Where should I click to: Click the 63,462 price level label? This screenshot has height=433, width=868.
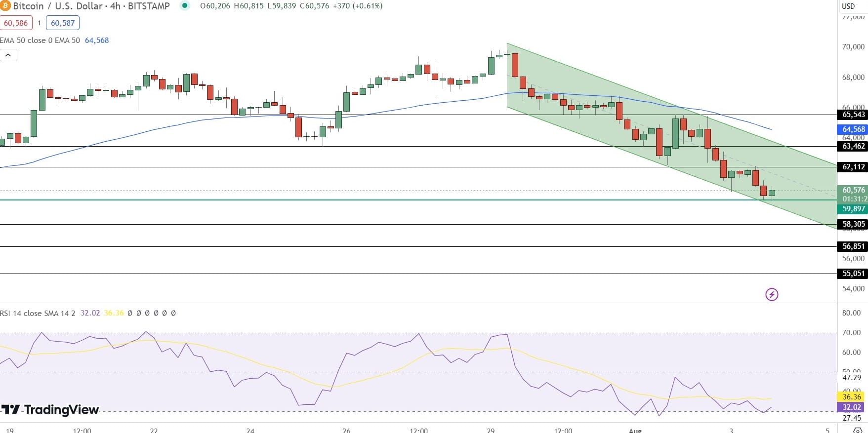pos(853,146)
